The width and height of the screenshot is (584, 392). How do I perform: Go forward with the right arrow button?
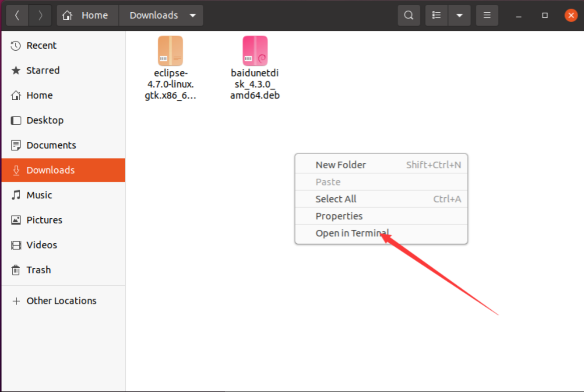(x=40, y=15)
